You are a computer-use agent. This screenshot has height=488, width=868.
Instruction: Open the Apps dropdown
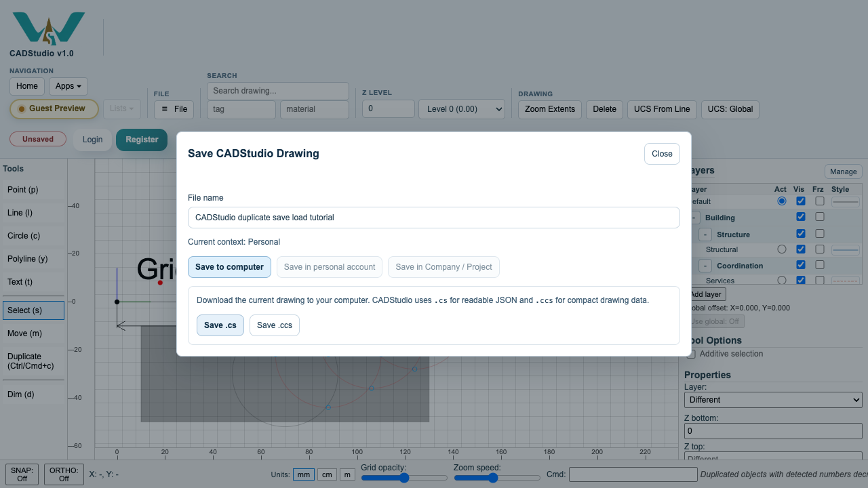[68, 86]
